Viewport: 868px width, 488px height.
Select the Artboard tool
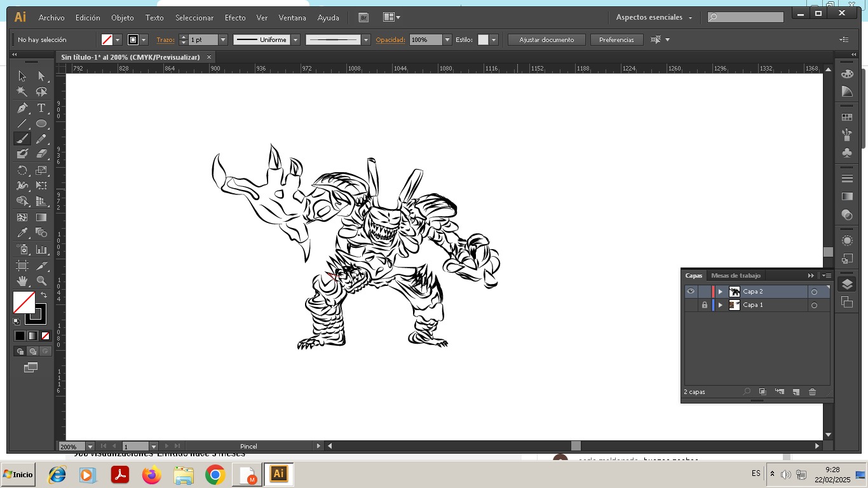[x=22, y=266]
